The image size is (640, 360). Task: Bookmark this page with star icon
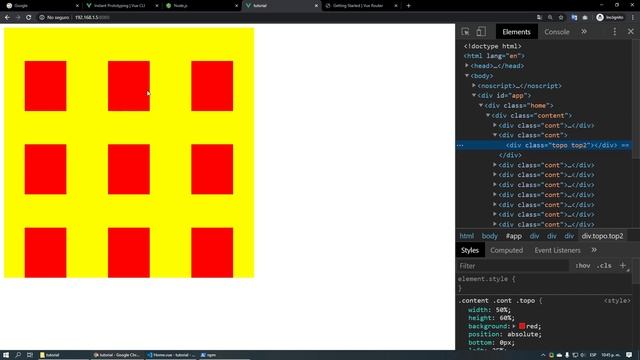(561, 18)
